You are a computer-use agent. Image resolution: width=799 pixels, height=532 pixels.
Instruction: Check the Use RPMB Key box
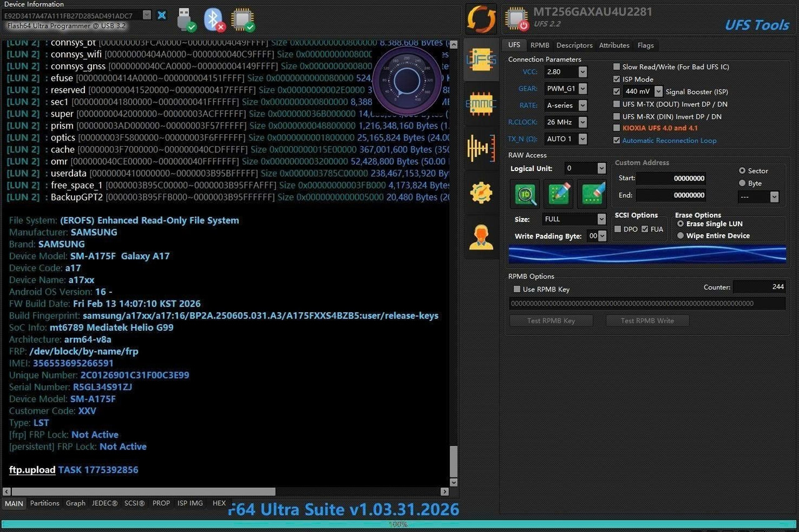pyautogui.click(x=517, y=289)
